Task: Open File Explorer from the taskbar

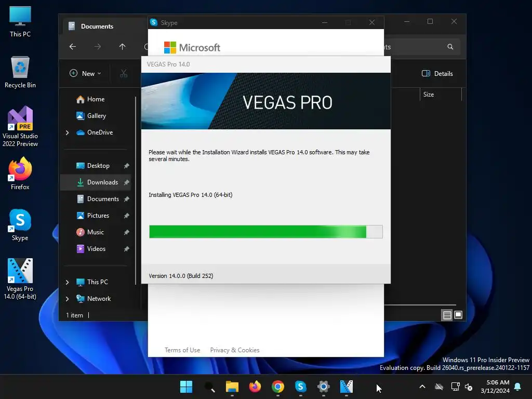Action: click(x=232, y=387)
